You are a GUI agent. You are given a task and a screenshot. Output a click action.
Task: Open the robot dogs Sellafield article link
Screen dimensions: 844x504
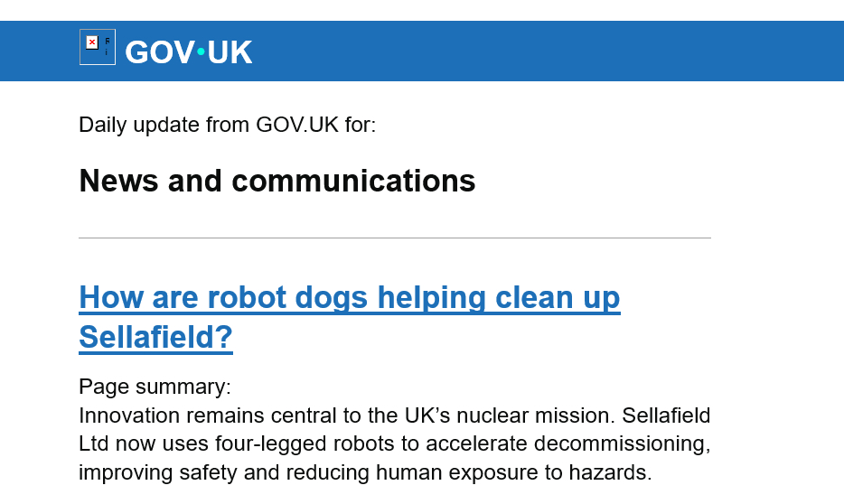click(349, 298)
